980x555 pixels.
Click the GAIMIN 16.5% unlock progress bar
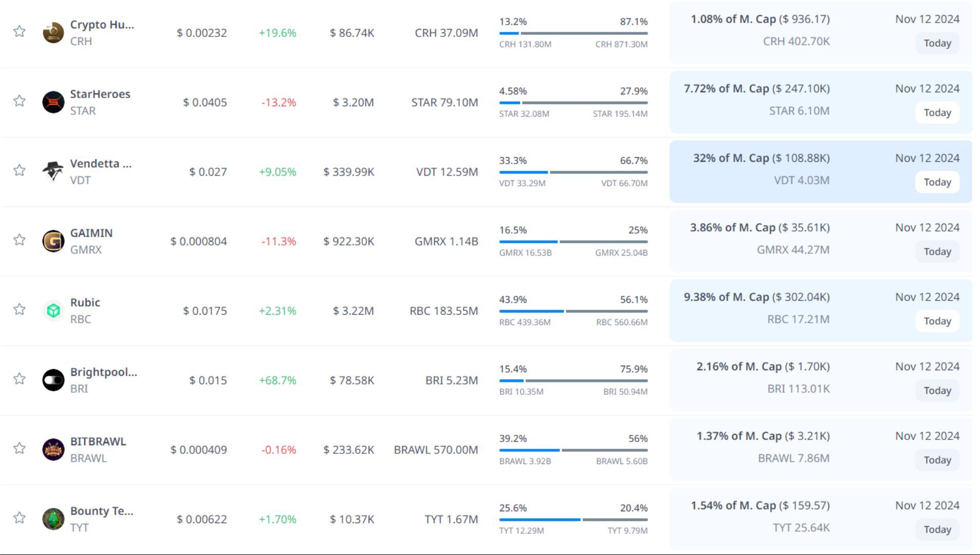573,242
